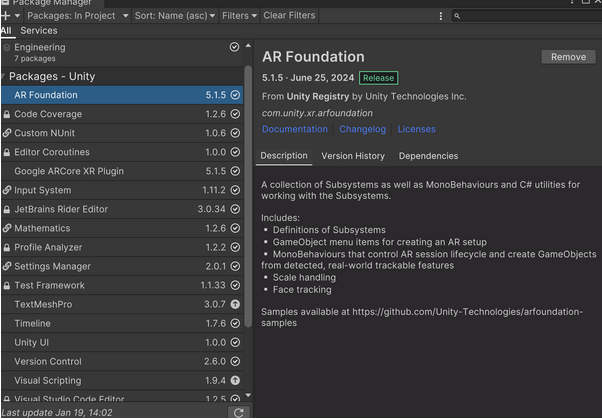The width and height of the screenshot is (602, 419).
Task: Open the Packages: In Project dropdown
Action: click(77, 16)
